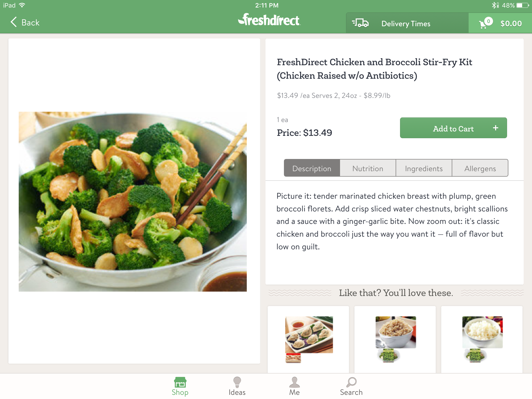This screenshot has height=399, width=532.
Task: Open the Search magnifier tab
Action: pyautogui.click(x=351, y=386)
